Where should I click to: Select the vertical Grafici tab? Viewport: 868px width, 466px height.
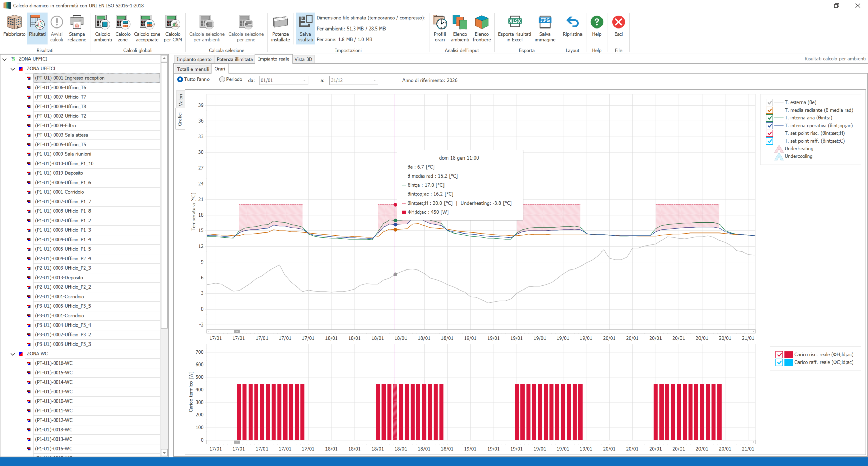point(180,119)
